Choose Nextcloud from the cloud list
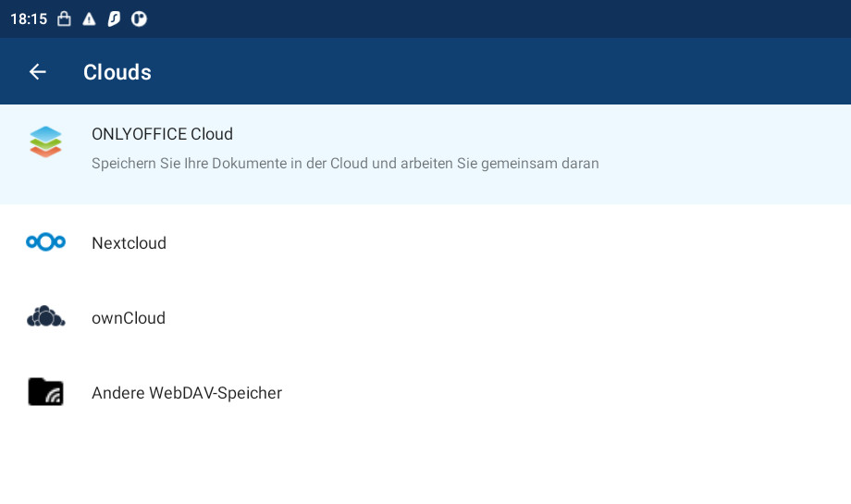The width and height of the screenshot is (851, 504). click(425, 242)
